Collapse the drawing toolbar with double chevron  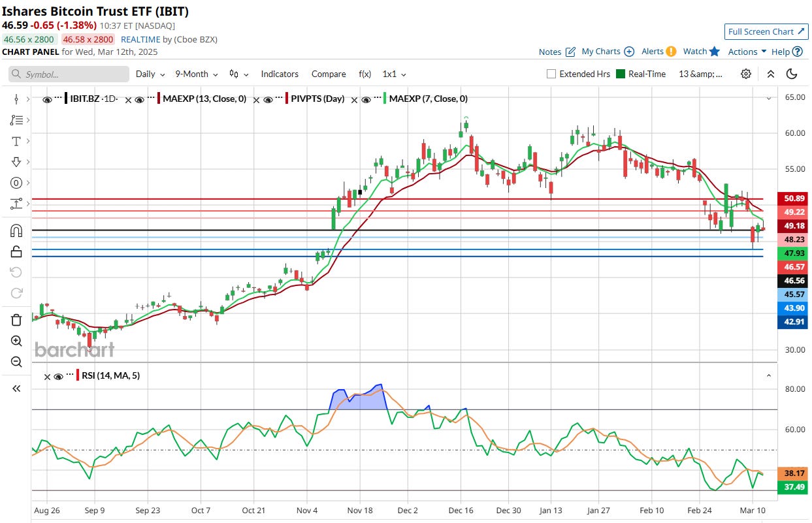pos(16,388)
